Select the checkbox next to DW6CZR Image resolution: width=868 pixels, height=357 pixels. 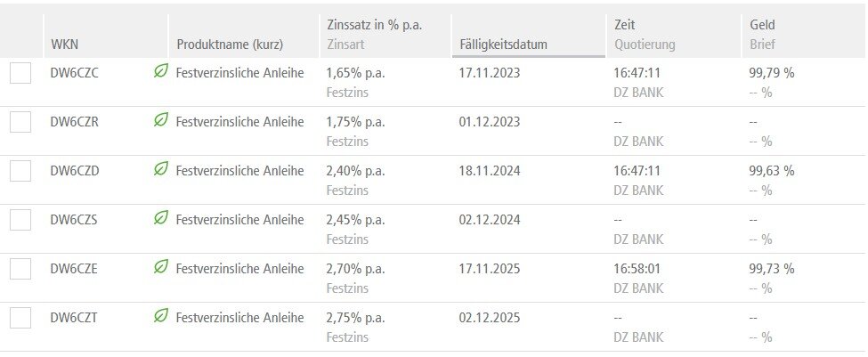click(x=20, y=122)
